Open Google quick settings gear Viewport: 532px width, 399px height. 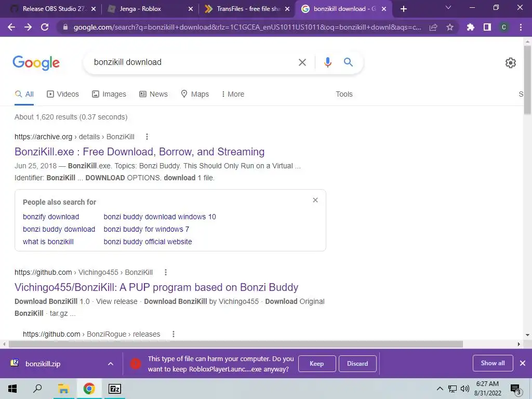(511, 63)
